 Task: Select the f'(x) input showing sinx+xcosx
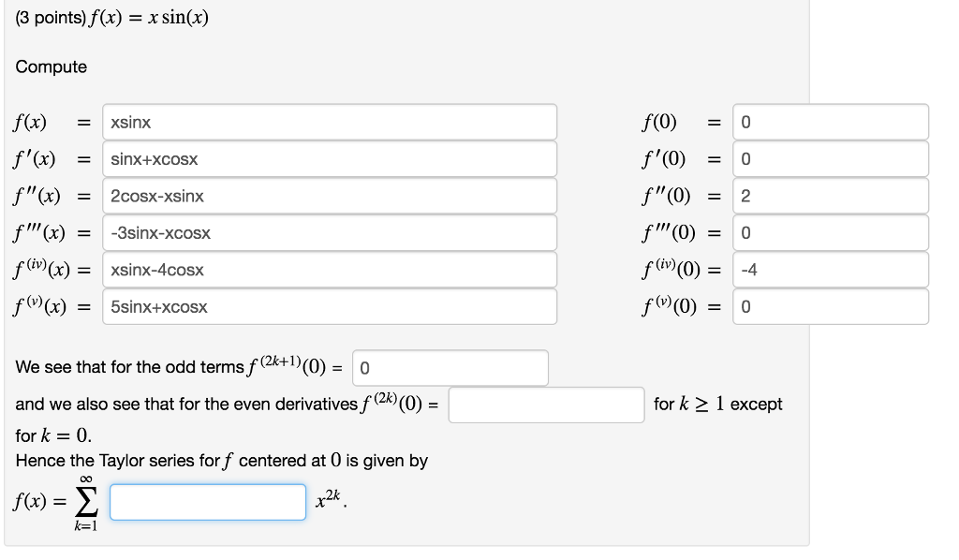pos(328,159)
